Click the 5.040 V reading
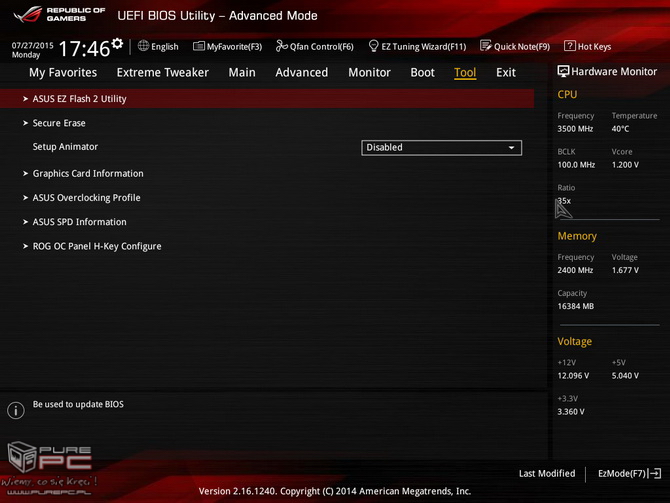670x503 pixels. tap(625, 376)
